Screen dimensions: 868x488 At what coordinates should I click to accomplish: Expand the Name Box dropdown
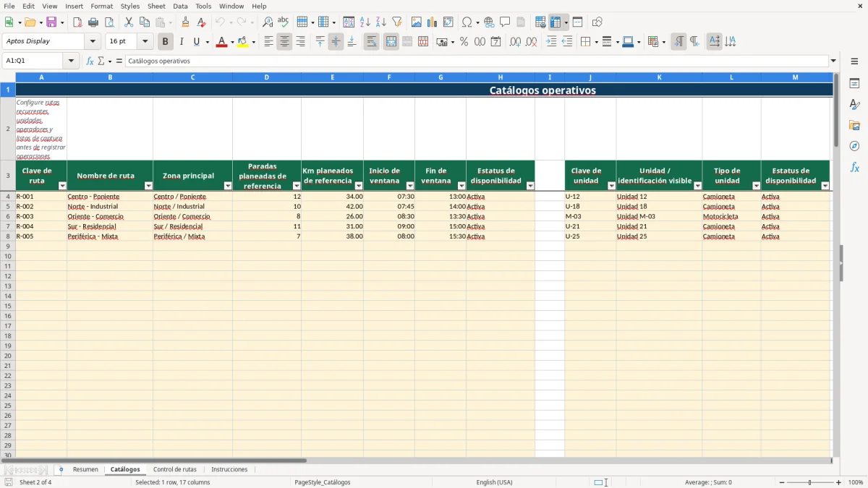(x=71, y=61)
